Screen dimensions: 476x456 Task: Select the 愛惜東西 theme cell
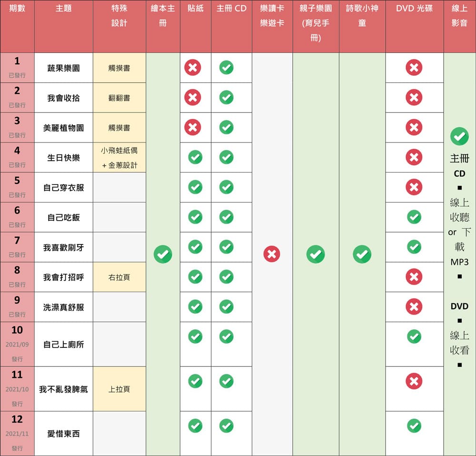coord(63,434)
